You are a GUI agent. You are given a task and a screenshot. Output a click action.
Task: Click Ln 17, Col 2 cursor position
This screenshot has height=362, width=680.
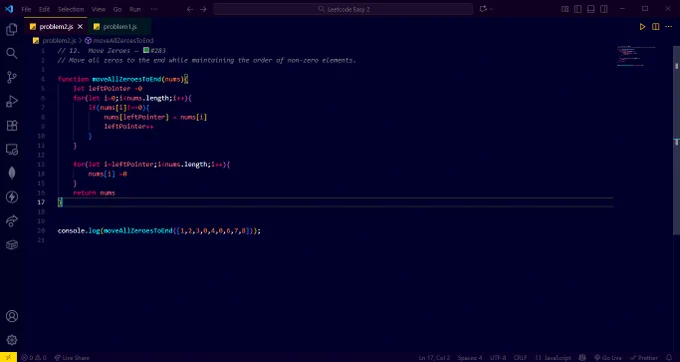[435, 358]
